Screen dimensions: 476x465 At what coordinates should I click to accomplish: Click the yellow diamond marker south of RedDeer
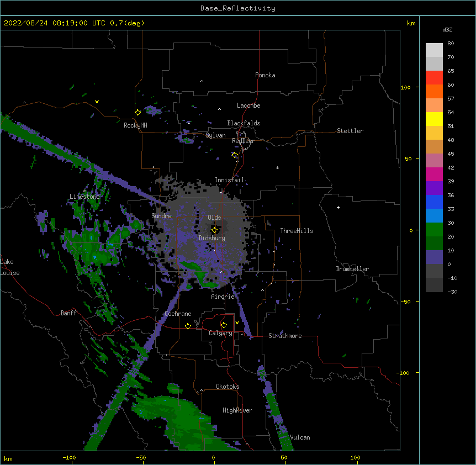(235, 155)
